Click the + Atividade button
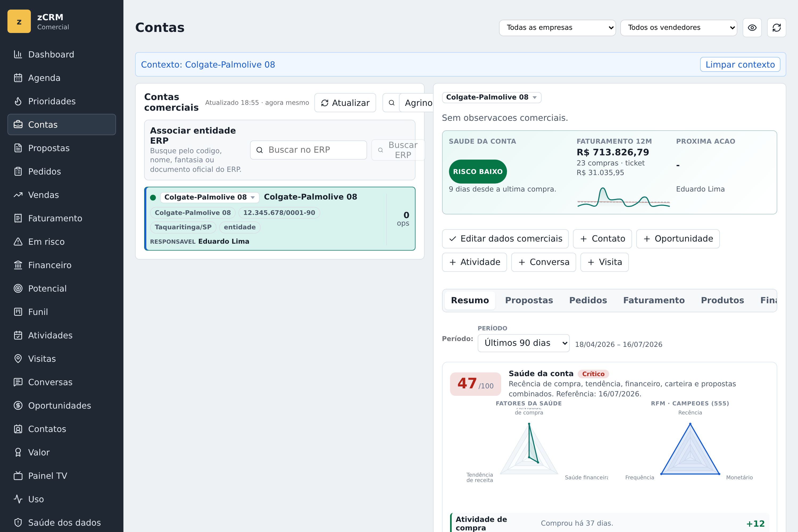 point(474,262)
